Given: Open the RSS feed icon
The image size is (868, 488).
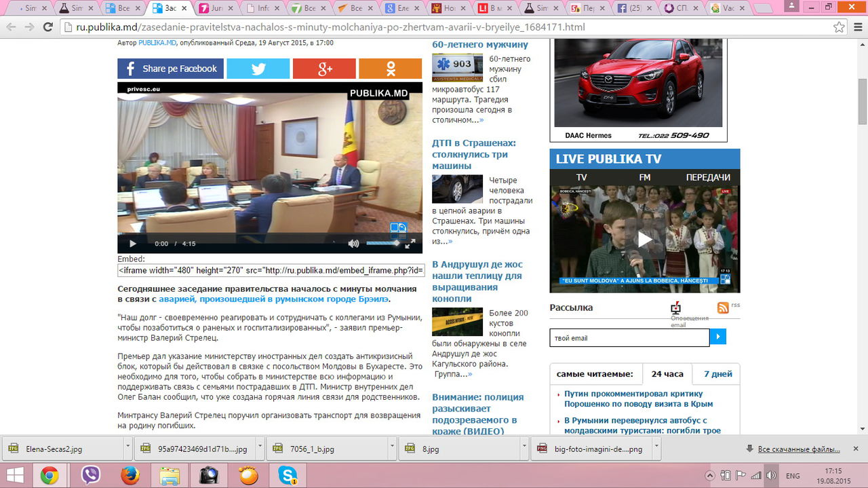Looking at the screenshot, I should pyautogui.click(x=723, y=307).
